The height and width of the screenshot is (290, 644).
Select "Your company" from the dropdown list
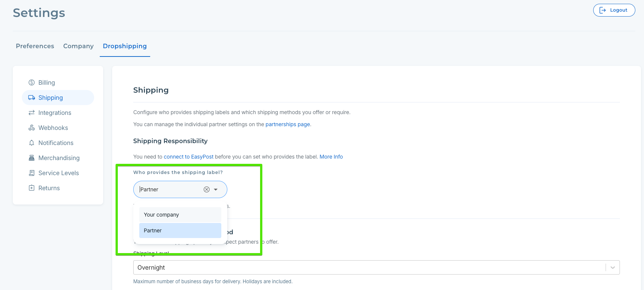point(180,215)
